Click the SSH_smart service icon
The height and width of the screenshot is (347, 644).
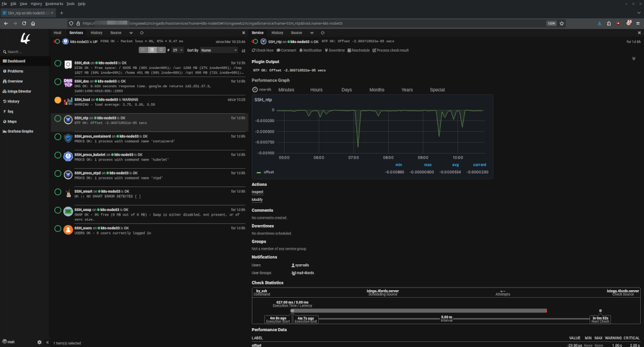(x=68, y=193)
